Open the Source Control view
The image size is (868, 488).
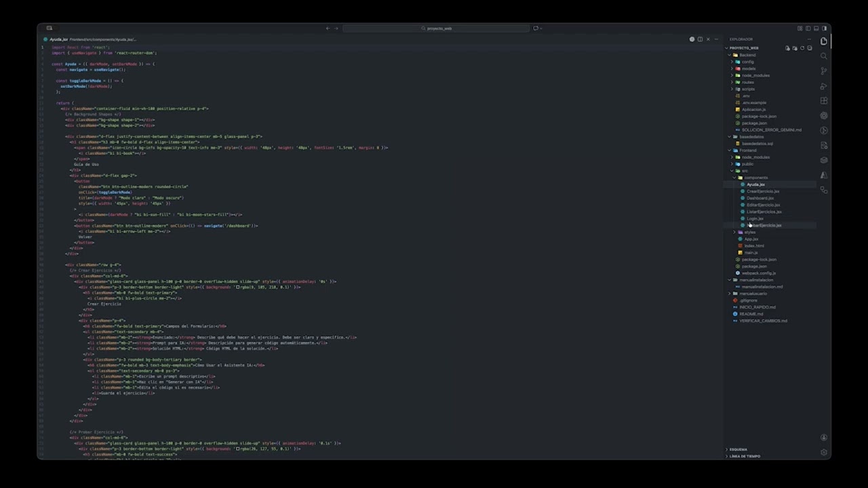pos(824,71)
